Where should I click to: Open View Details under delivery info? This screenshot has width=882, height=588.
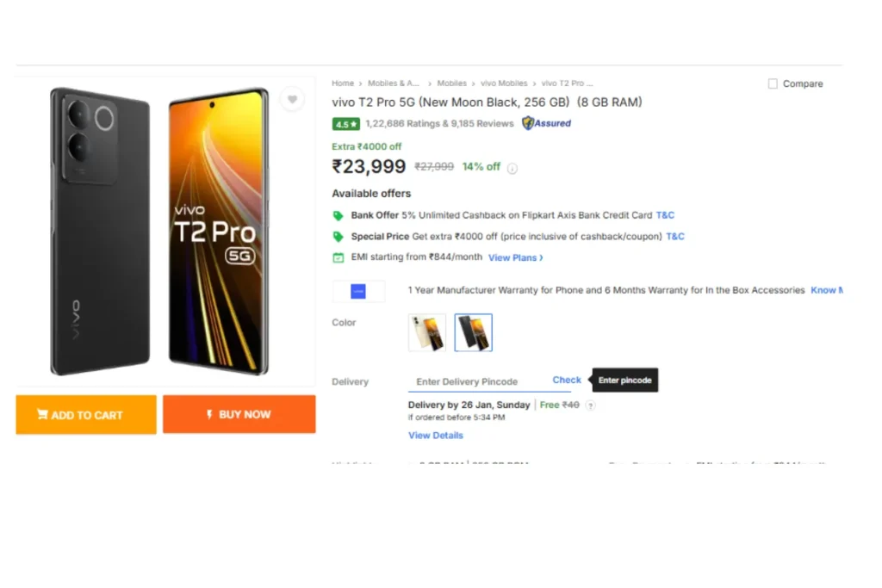pyautogui.click(x=435, y=436)
